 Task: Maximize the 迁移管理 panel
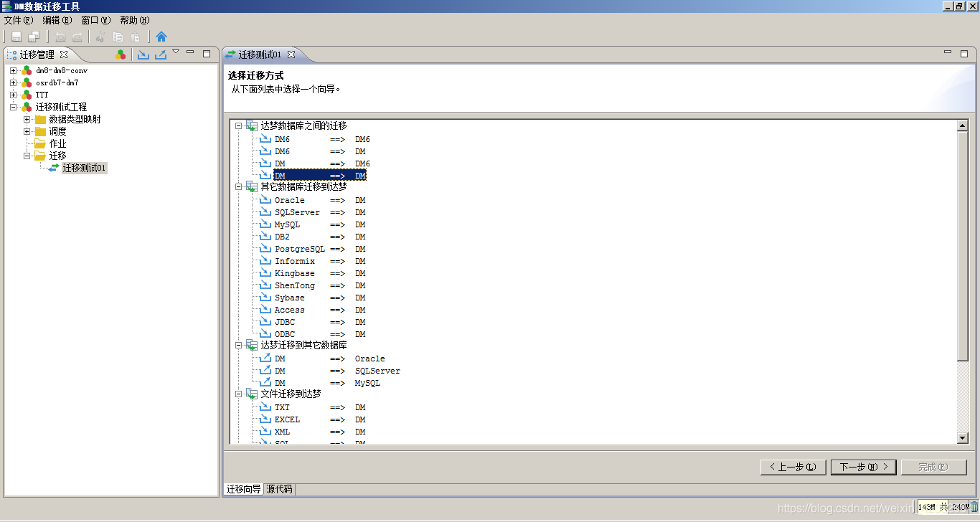(x=207, y=53)
